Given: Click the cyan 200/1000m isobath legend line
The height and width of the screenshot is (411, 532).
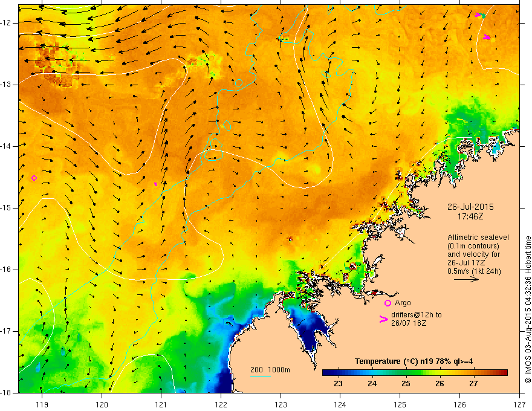Looking at the screenshot, I should point(260,376).
